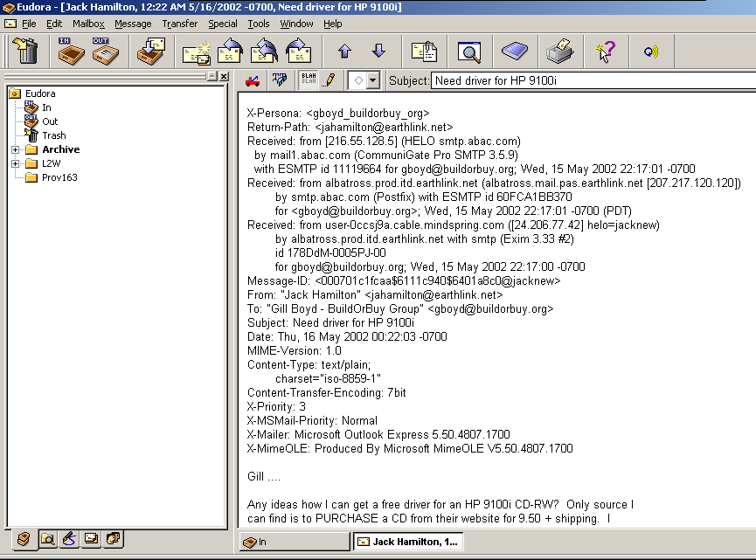
Task: Click the 'Message-ID' header line
Action: pos(404,281)
